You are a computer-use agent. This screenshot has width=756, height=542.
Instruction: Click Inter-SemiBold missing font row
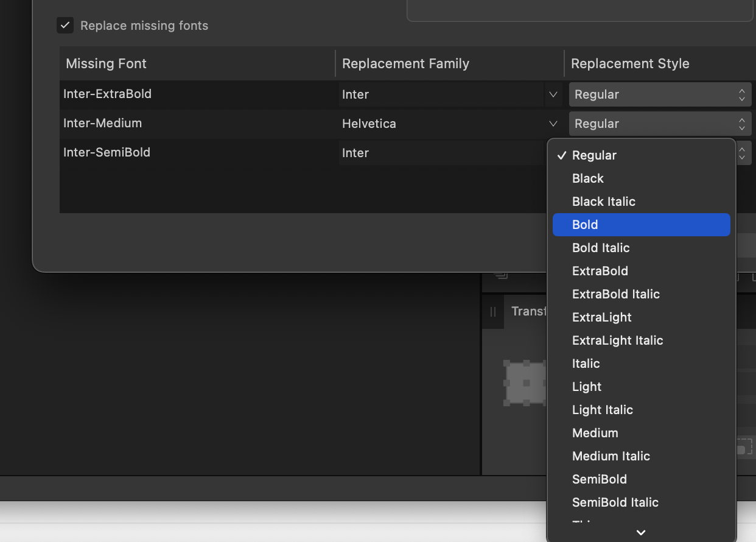(107, 152)
